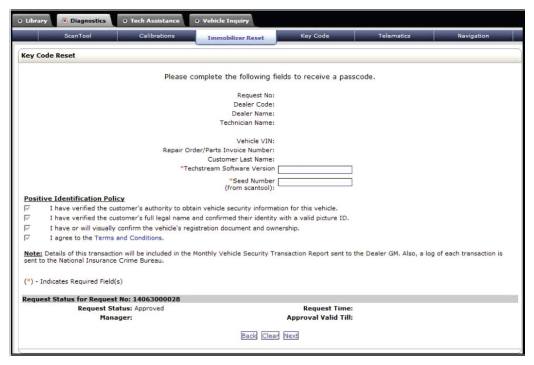Click 'Request Status for Request No: 14063000028' text
The image size is (534, 365).
(101, 299)
